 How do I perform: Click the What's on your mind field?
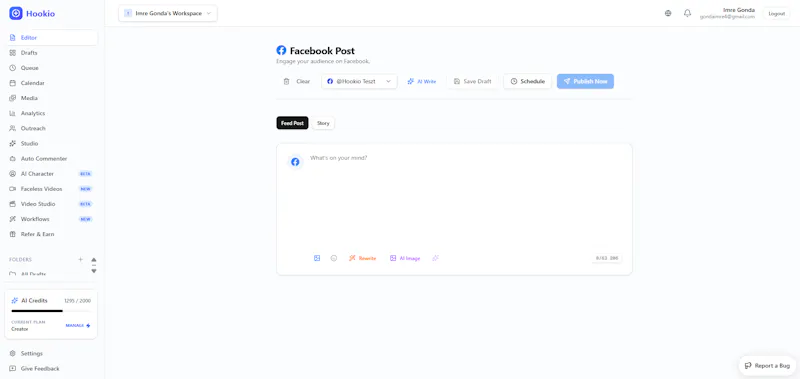tap(464, 199)
